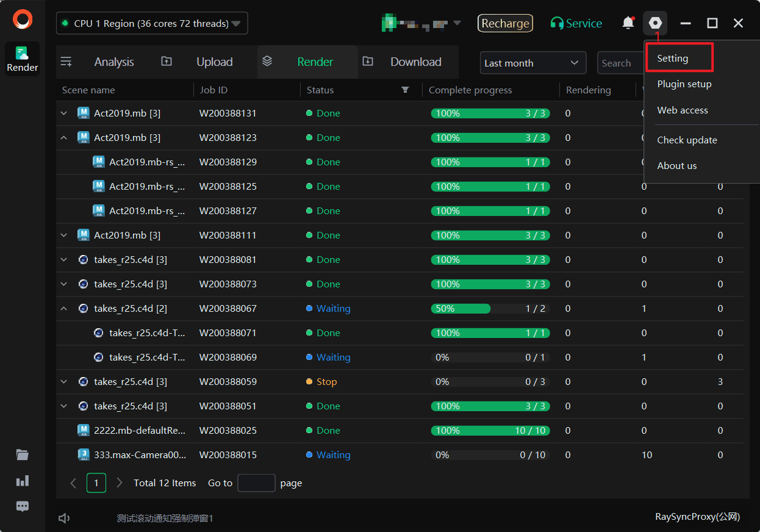Screen dimensions: 760x532
Task: Open the Last month time filter dropdown
Action: [532, 63]
